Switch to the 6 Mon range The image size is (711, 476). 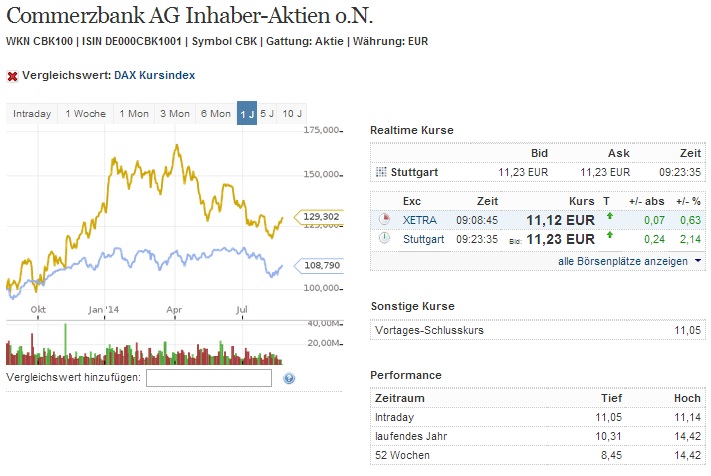216,114
